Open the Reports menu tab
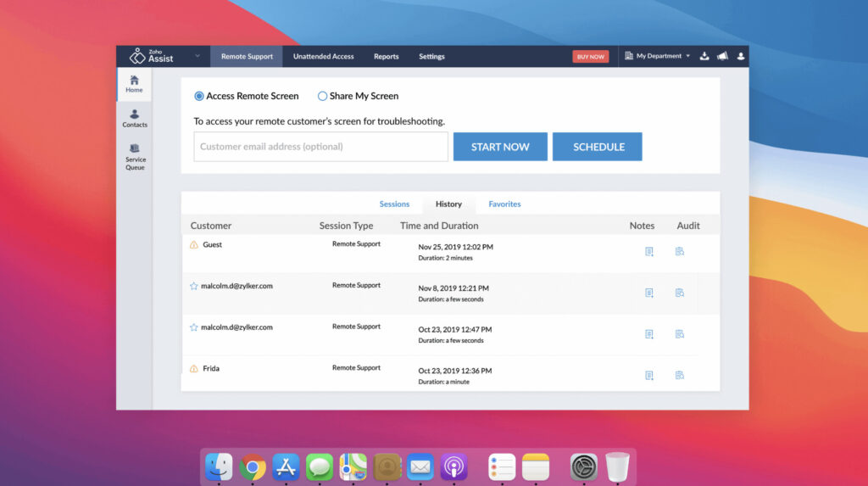868x486 pixels. [x=386, y=57]
